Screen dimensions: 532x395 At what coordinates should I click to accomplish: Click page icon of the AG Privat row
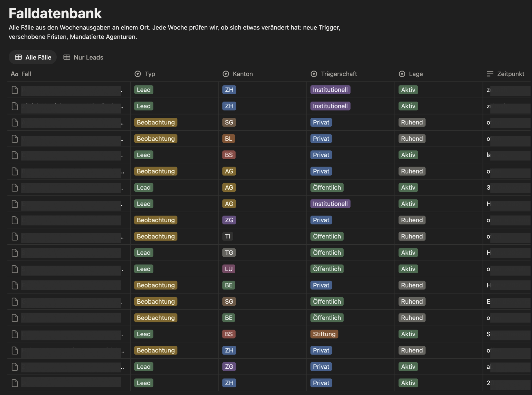(15, 171)
